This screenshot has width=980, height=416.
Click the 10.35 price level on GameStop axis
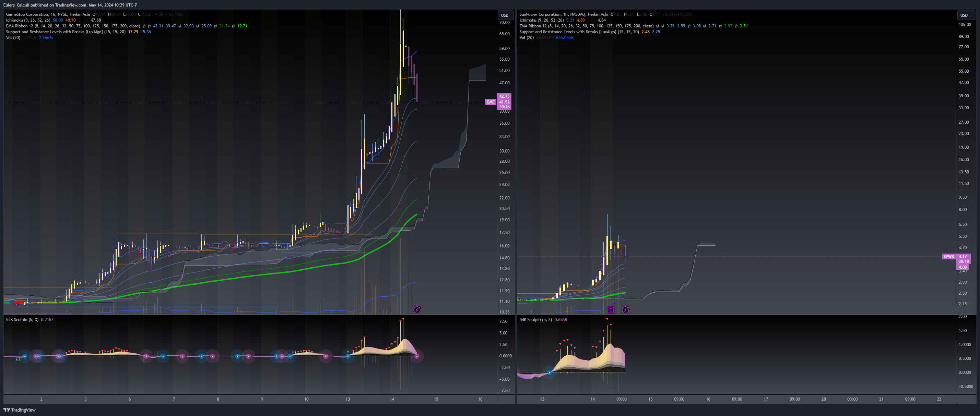pos(505,312)
